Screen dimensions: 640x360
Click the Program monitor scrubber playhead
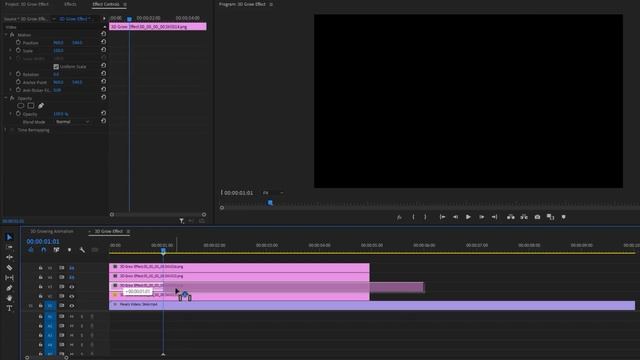(270, 202)
